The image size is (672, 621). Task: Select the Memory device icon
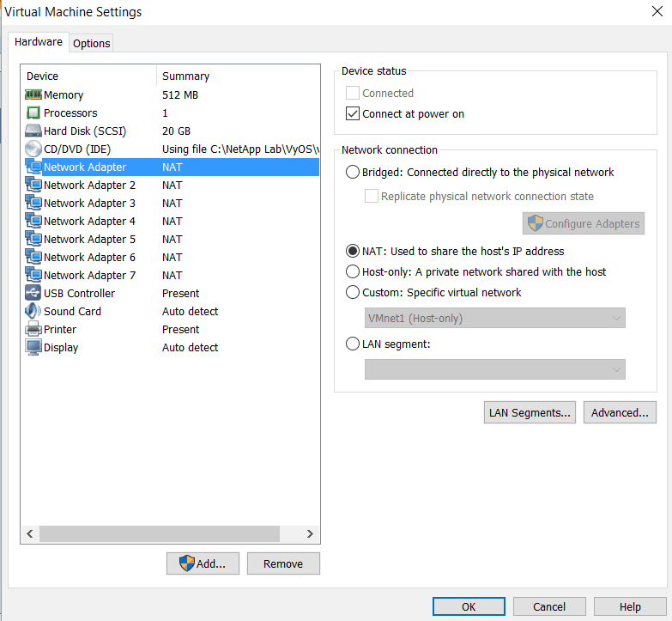tap(33, 94)
